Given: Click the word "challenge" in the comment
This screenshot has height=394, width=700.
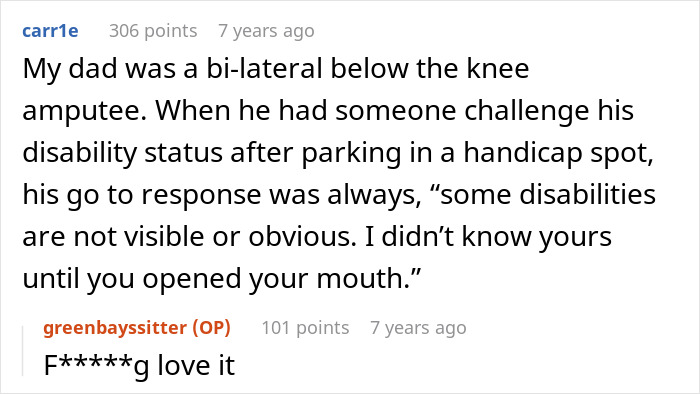Looking at the screenshot, I should point(527,112).
